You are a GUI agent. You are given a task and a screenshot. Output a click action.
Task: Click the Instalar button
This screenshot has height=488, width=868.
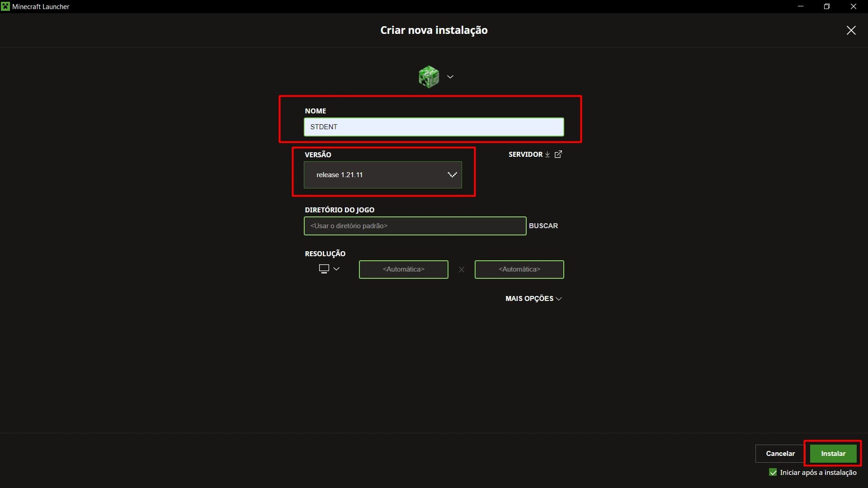[832, 453]
